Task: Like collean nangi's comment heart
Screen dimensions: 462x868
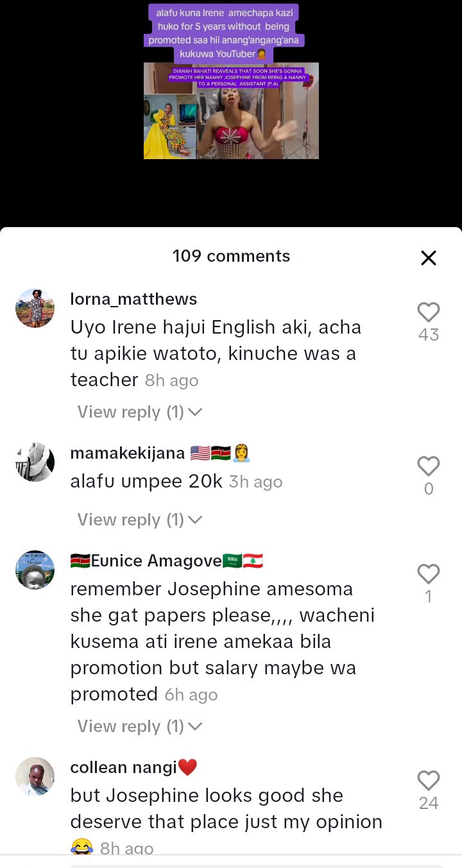Action: 428,781
